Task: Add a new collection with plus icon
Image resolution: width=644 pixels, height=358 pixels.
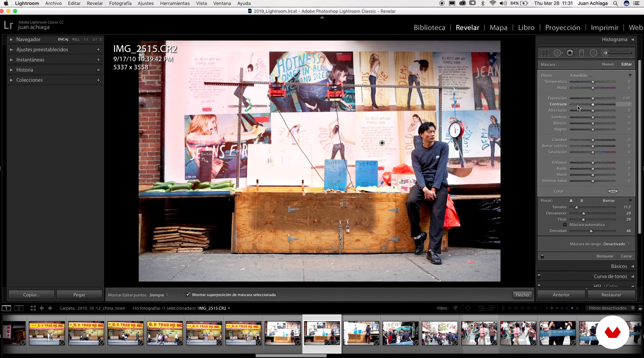Action: point(98,80)
